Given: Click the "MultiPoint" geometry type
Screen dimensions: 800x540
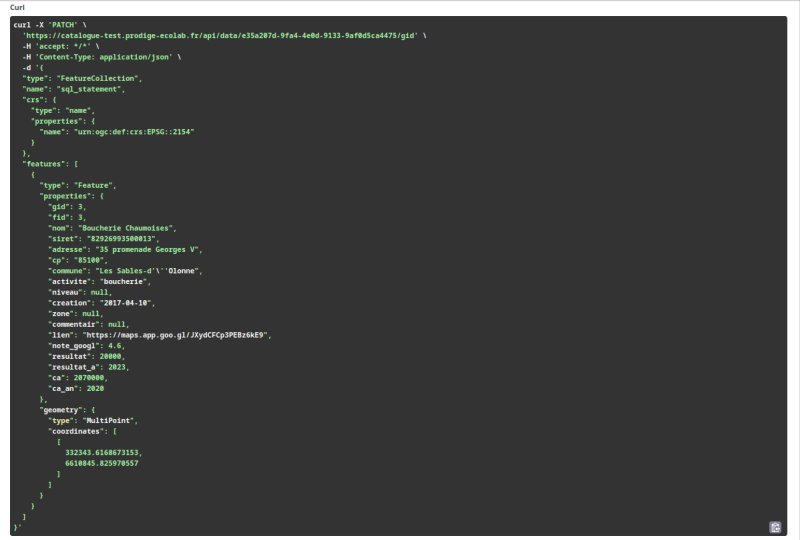Looking at the screenshot, I should click(x=108, y=421).
